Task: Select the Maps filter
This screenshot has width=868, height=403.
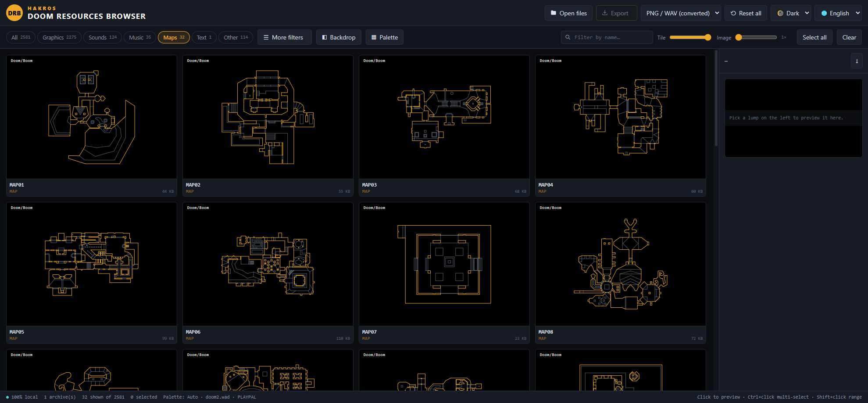Action: [x=174, y=37]
